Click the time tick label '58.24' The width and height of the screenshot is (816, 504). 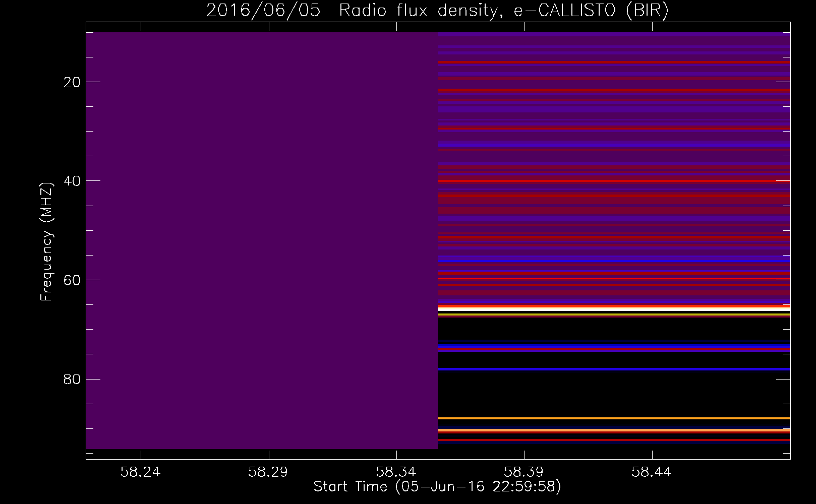click(x=141, y=472)
